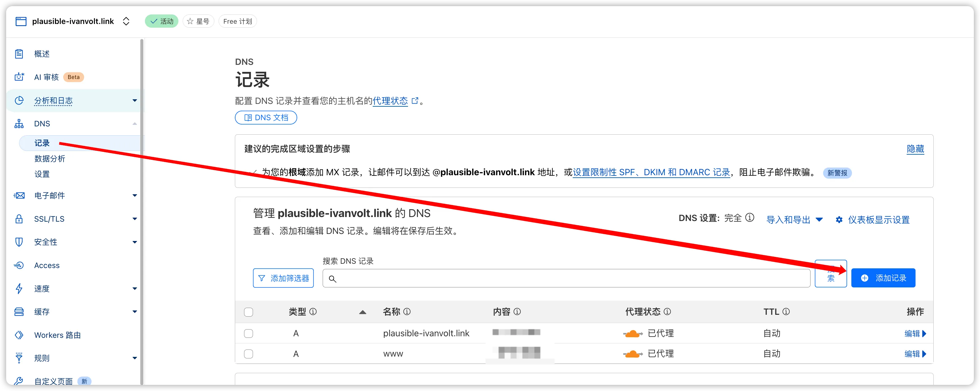Click the 缓存 storage icon
This screenshot has height=391, width=980.
19,312
